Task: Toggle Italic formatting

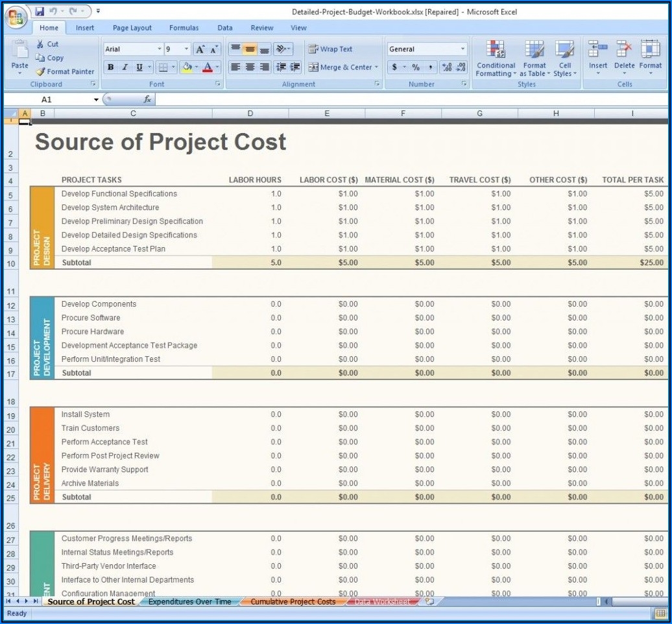Action: click(x=125, y=67)
